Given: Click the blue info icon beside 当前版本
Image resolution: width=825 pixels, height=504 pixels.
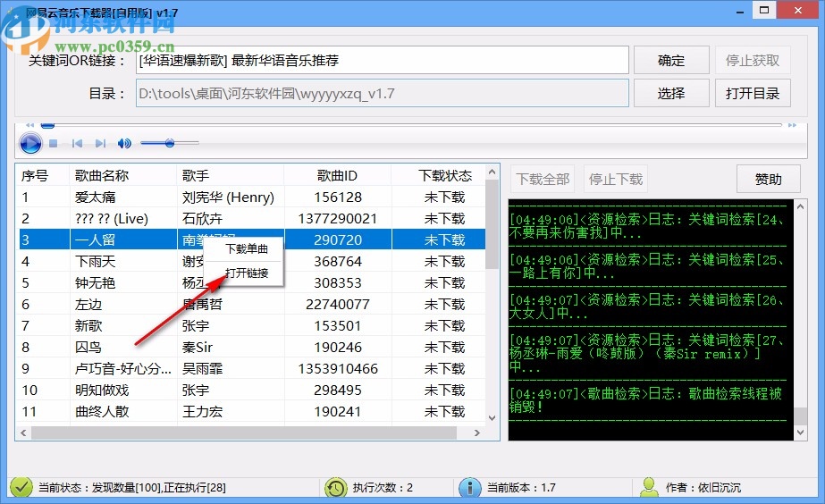Looking at the screenshot, I should [470, 488].
